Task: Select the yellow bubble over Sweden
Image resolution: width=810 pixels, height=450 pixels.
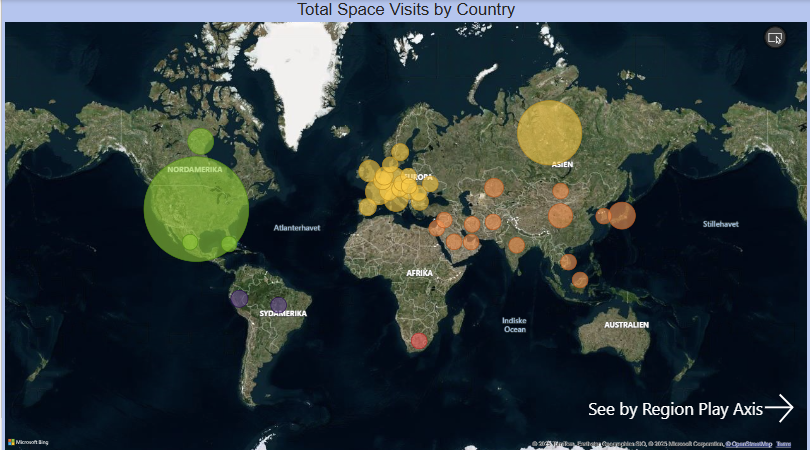Action: pyautogui.click(x=400, y=152)
